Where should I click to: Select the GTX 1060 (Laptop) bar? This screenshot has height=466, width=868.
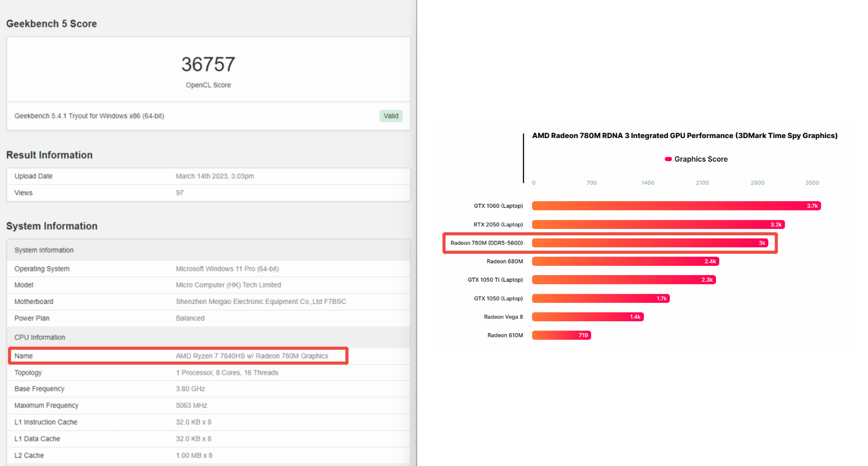(x=676, y=206)
